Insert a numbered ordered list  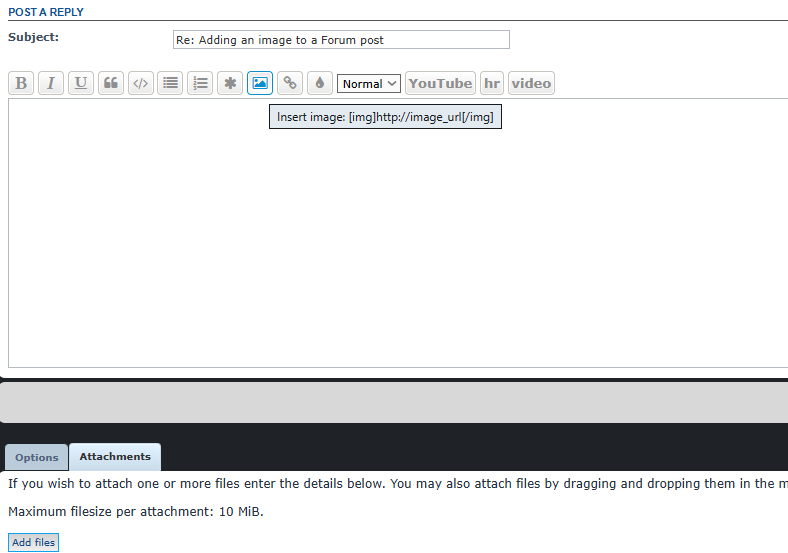(200, 83)
